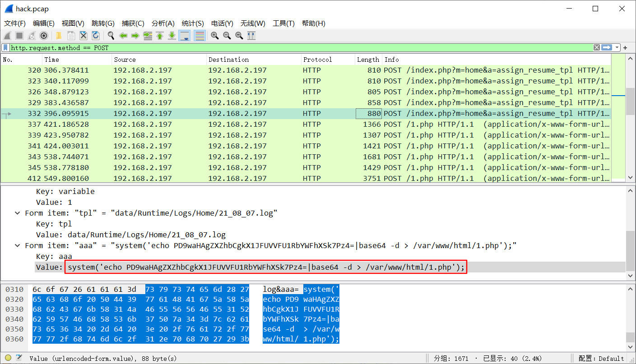
Task: Select packet number 320 row
Action: tap(306, 70)
